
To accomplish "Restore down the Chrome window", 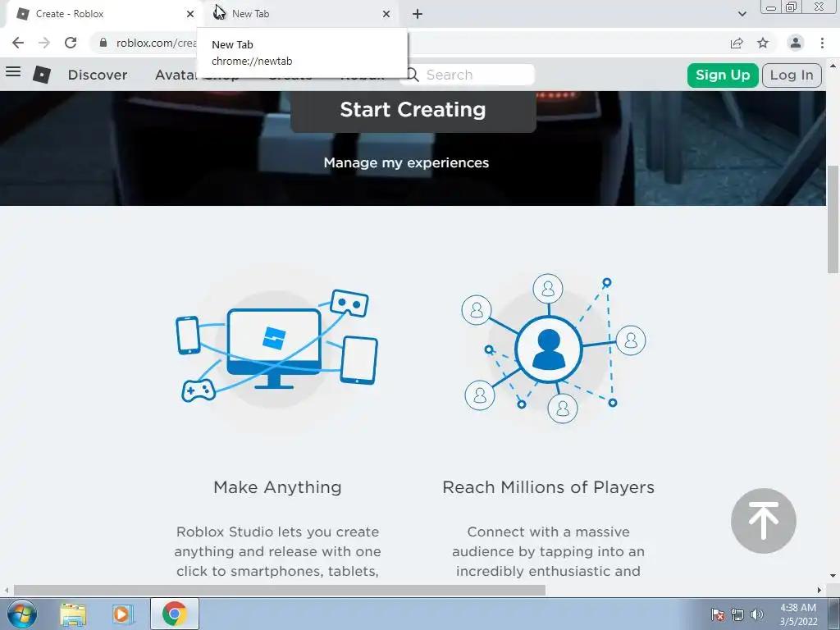I will (792, 7).
